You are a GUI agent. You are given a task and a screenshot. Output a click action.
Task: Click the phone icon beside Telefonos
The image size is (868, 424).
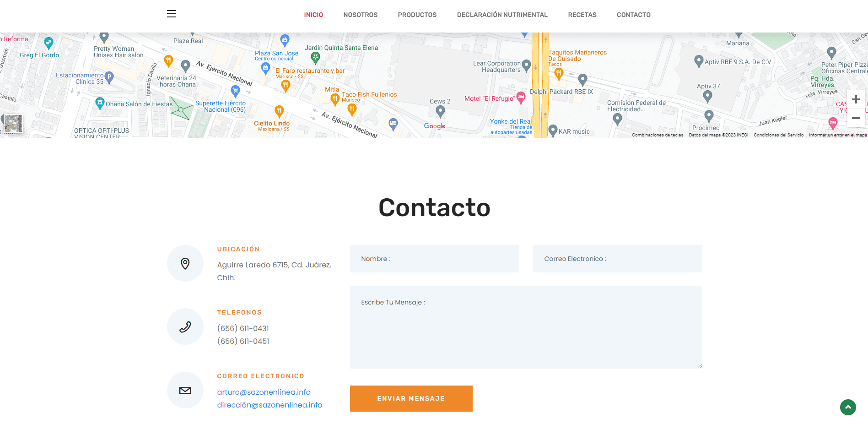tap(185, 326)
